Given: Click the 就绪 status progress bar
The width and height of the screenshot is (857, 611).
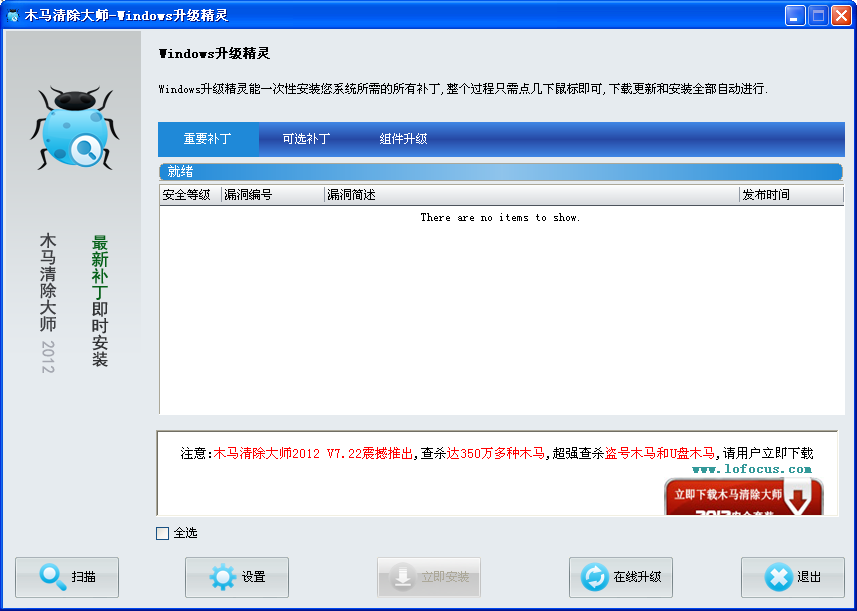Looking at the screenshot, I should (x=501, y=172).
